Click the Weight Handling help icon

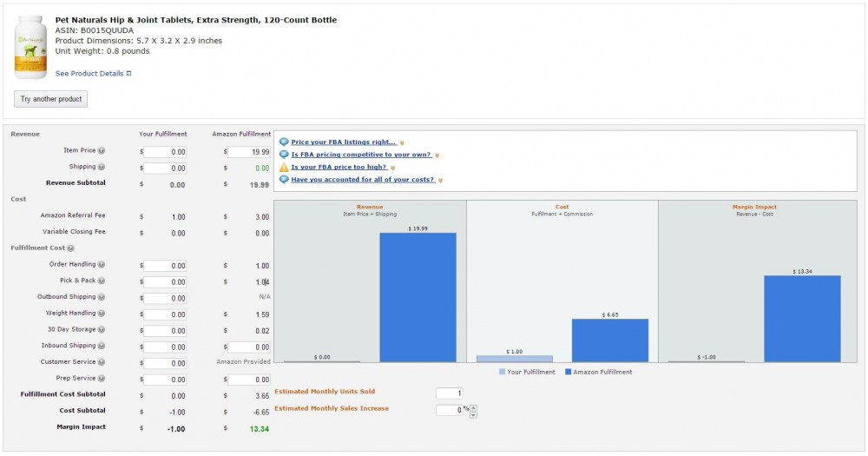[102, 314]
